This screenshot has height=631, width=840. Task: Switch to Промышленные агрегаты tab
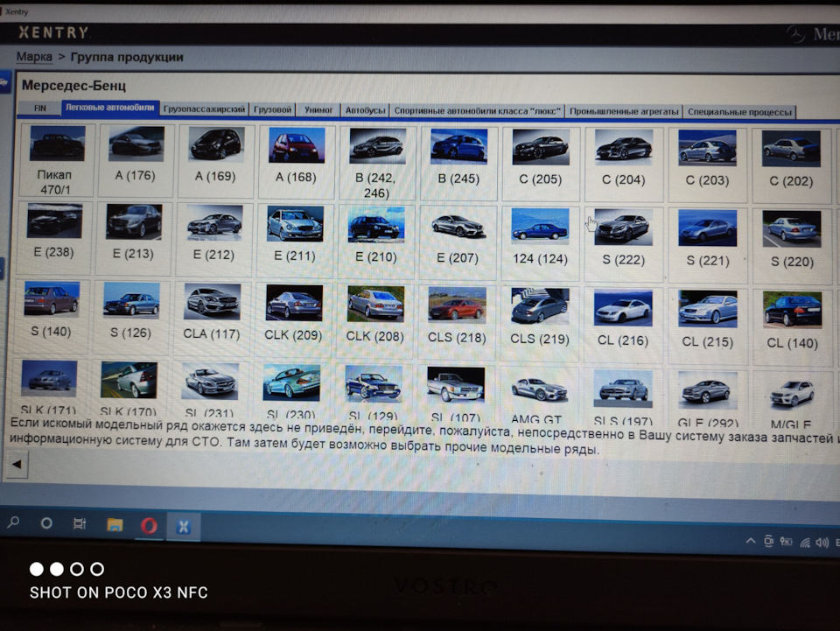[624, 111]
